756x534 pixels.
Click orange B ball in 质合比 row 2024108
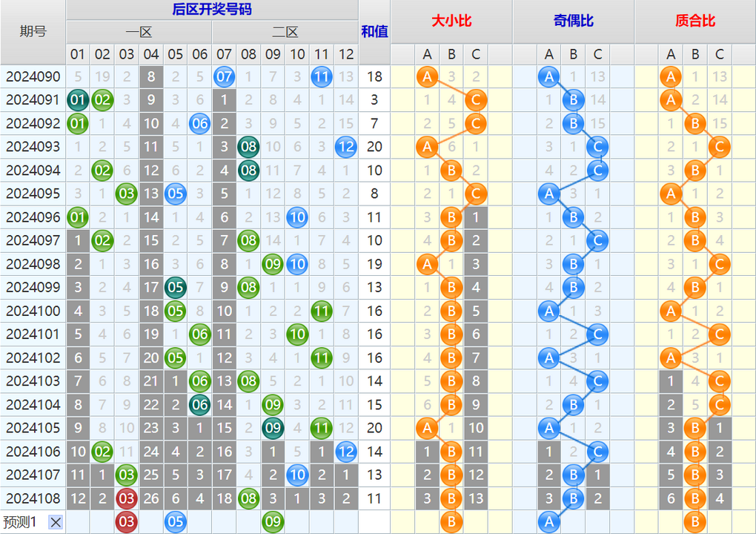coord(695,498)
